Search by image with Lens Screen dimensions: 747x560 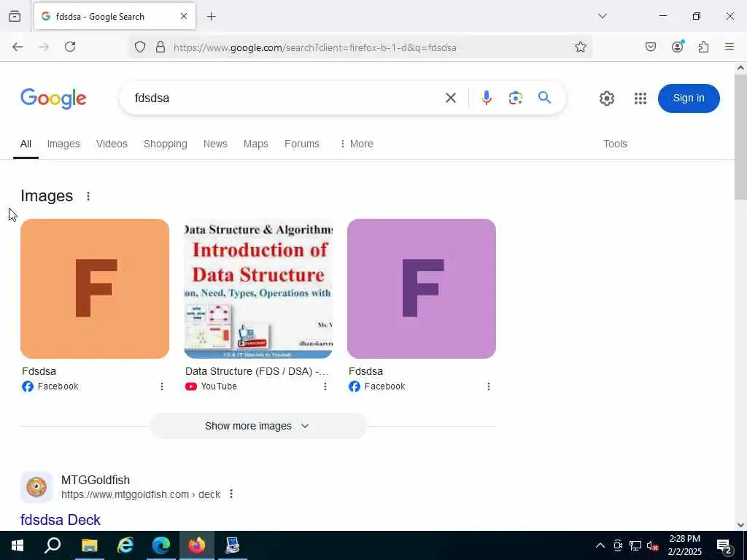[x=516, y=98]
